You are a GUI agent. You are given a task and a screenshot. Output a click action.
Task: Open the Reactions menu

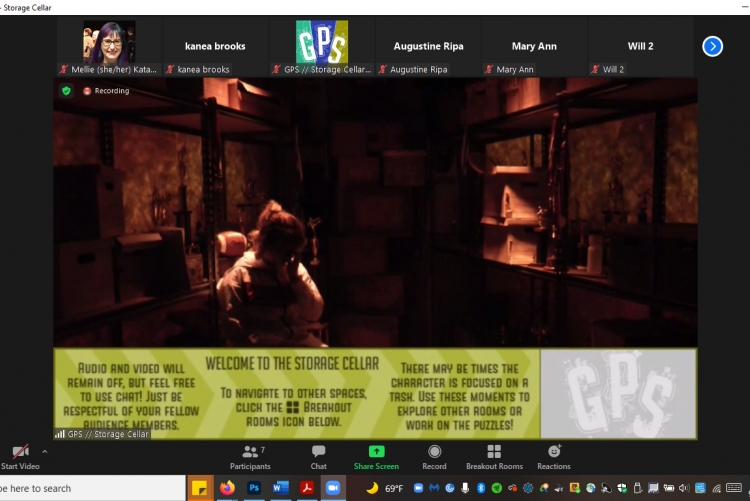click(554, 452)
